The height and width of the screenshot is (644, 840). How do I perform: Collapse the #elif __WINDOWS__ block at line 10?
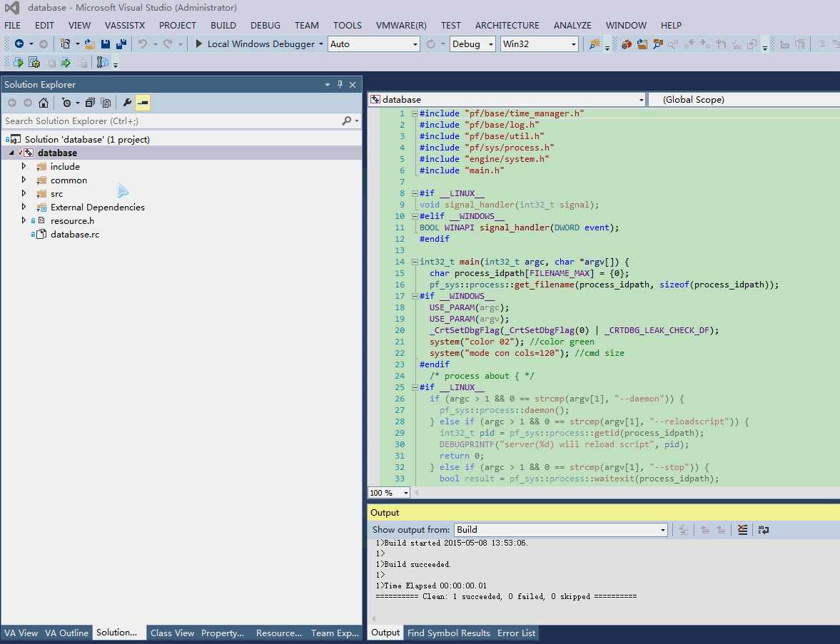point(415,216)
